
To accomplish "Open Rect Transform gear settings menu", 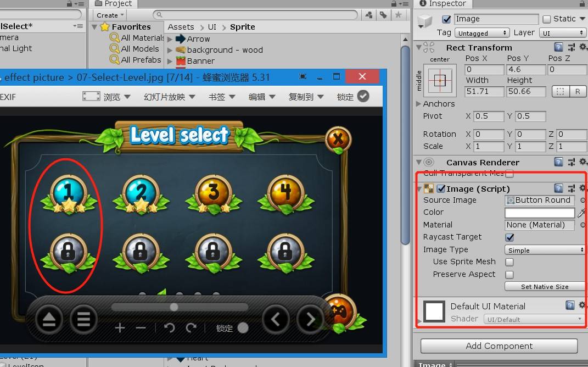I will coord(583,47).
